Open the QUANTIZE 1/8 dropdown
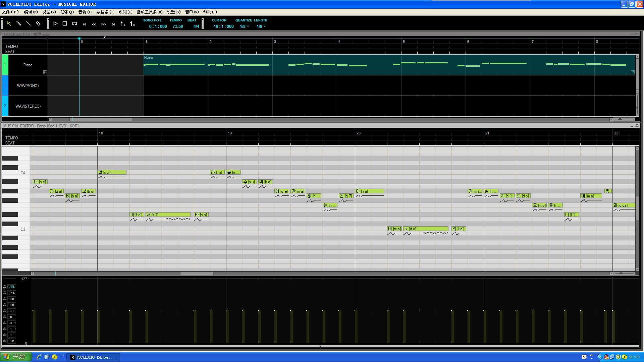The image size is (644, 362). coord(244,26)
